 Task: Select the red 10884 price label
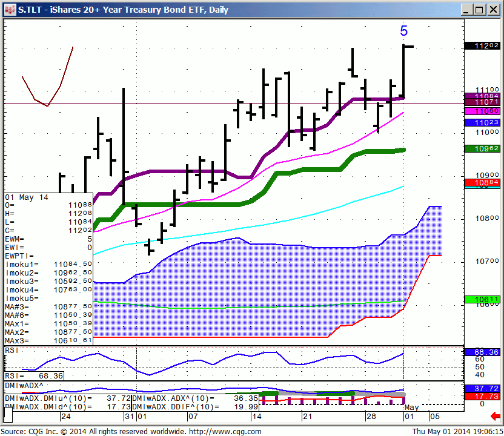pyautogui.click(x=482, y=182)
